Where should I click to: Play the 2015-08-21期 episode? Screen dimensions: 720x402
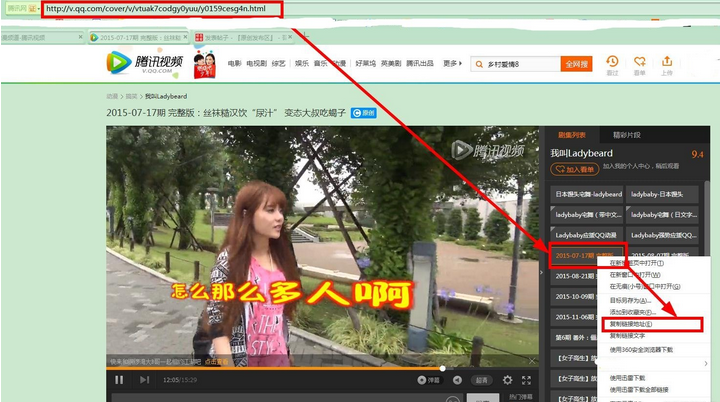pyautogui.click(x=574, y=276)
